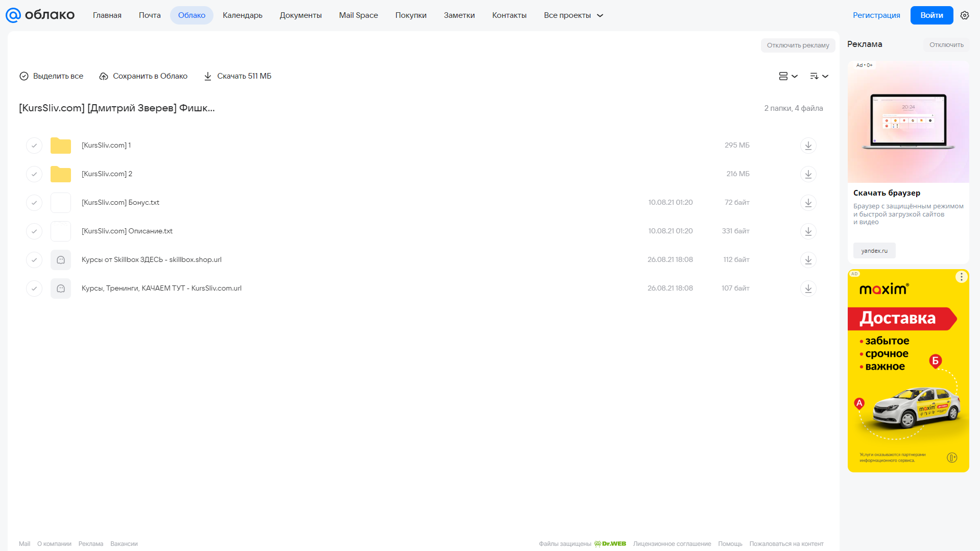The image size is (980, 551).
Task: Download the skillbox.shop.url file
Action: click(x=808, y=260)
